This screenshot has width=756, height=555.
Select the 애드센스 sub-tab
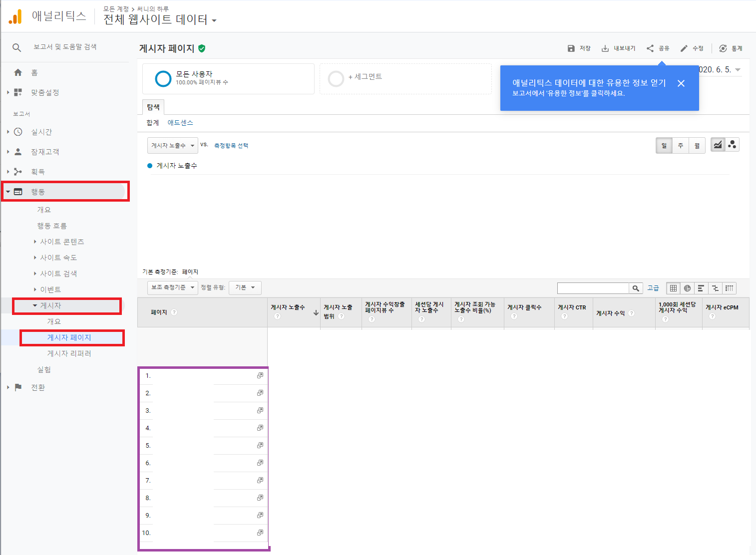(x=180, y=123)
